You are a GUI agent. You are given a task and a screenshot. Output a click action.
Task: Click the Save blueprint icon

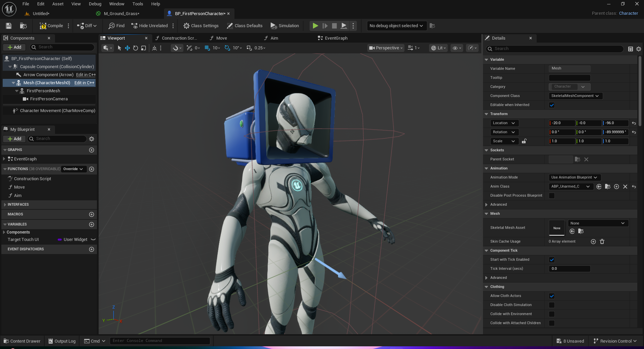pyautogui.click(x=9, y=26)
